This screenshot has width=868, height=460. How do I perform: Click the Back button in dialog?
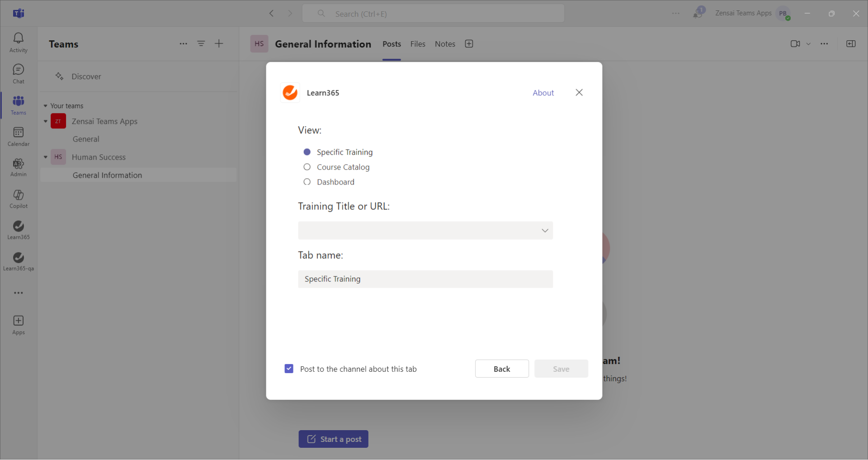point(501,369)
